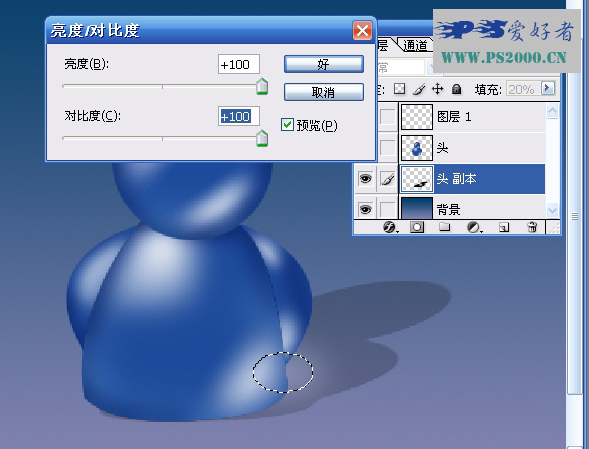
Task: Select the 头 副本 layer thumbnail
Action: pyautogui.click(x=417, y=179)
